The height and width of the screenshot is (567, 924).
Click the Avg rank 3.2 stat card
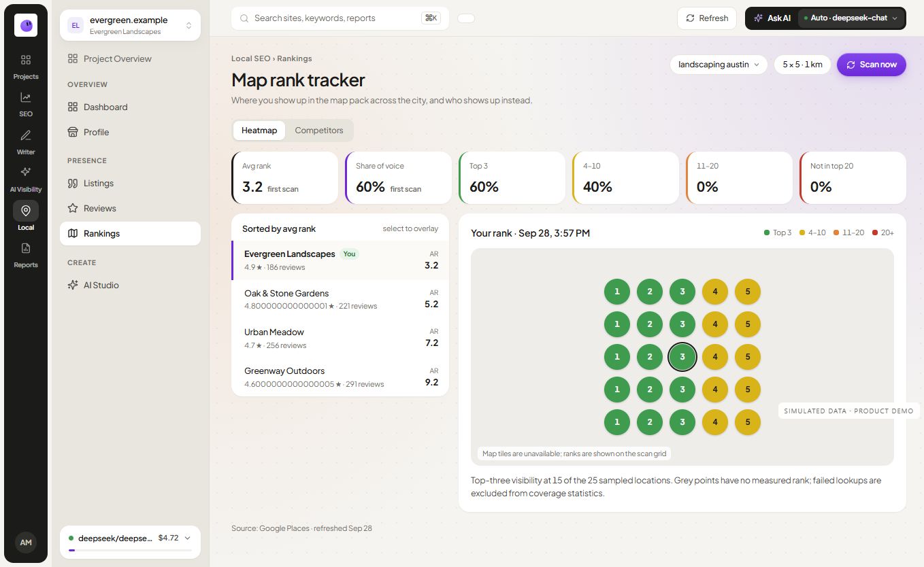[284, 178]
